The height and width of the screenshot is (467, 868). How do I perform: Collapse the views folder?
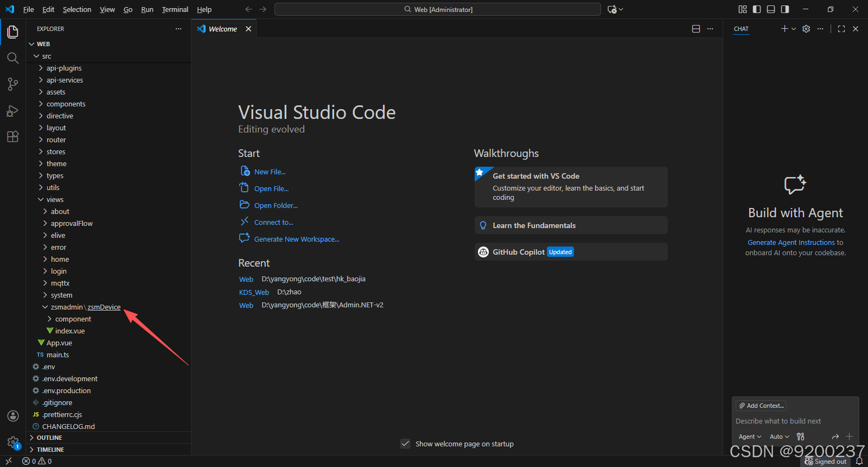108,199
